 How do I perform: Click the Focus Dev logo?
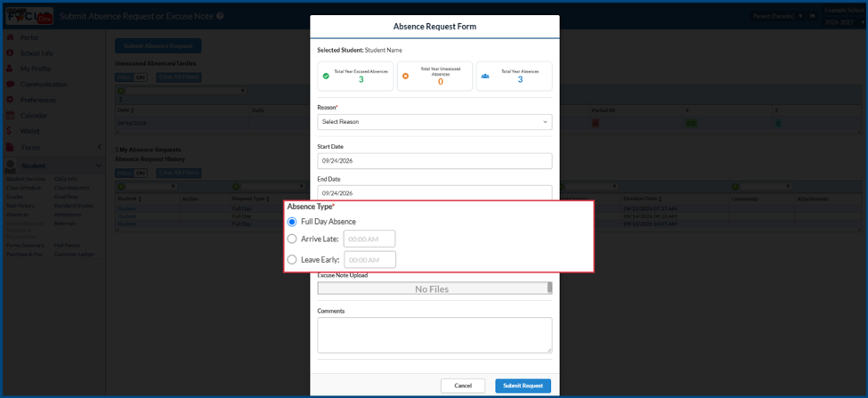28,16
